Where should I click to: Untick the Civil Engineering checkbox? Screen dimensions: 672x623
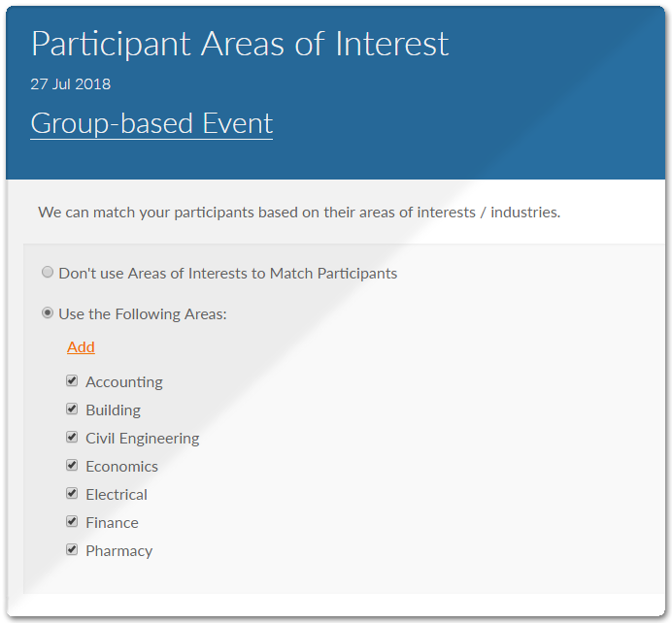pyautogui.click(x=72, y=438)
